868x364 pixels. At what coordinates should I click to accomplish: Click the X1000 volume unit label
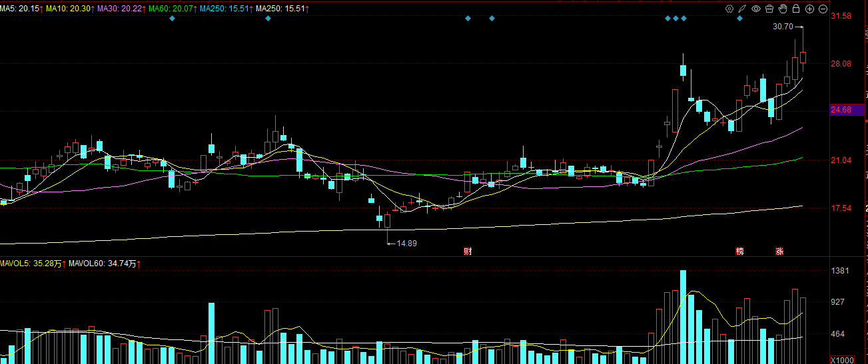point(842,359)
